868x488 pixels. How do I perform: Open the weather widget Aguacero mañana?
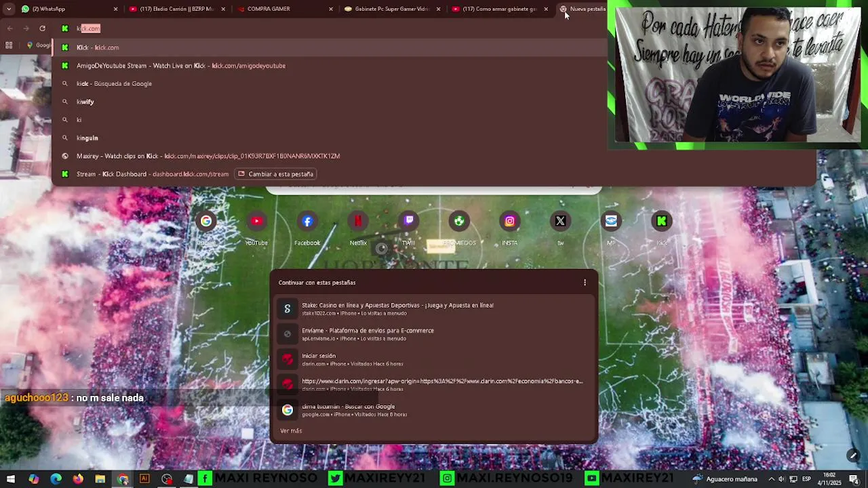pyautogui.click(x=726, y=479)
